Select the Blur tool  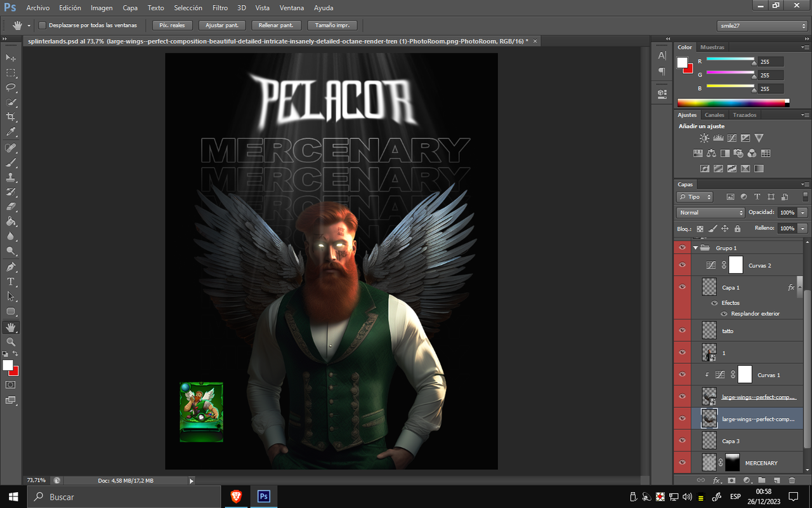pyautogui.click(x=11, y=237)
